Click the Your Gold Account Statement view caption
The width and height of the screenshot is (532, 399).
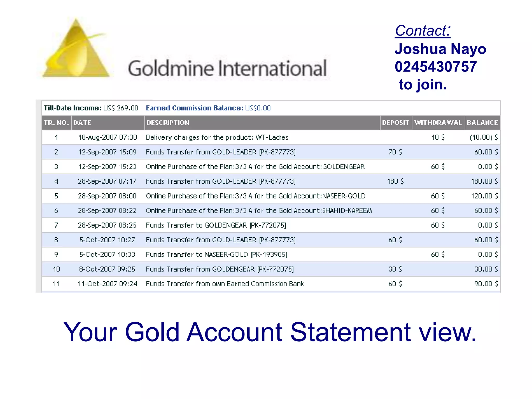point(270,332)
